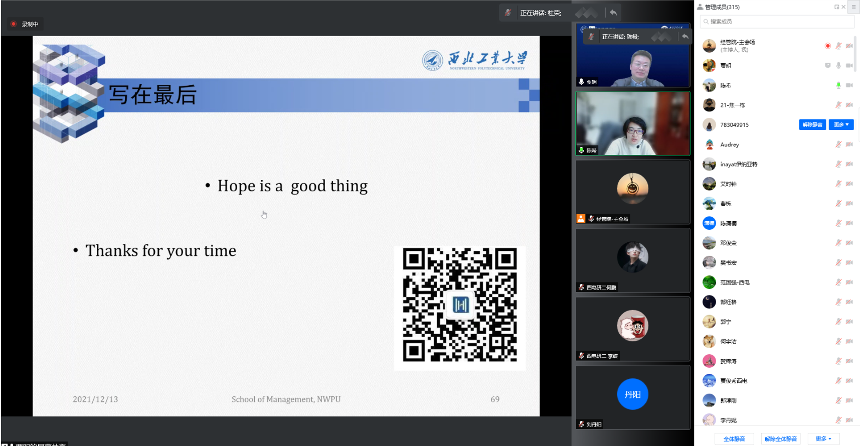Image resolution: width=868 pixels, height=446 pixels.
Task: Select 陈希's video thumbnail
Action: 633,123
